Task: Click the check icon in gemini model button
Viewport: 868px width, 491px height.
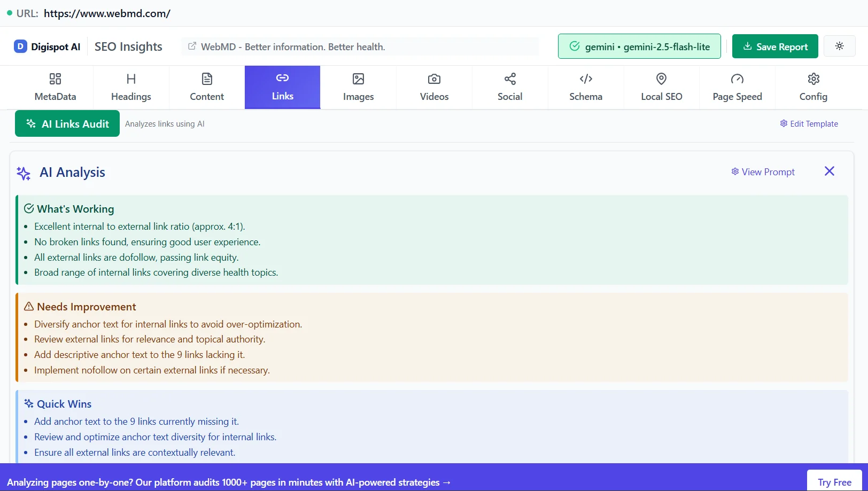Action: pyautogui.click(x=575, y=46)
